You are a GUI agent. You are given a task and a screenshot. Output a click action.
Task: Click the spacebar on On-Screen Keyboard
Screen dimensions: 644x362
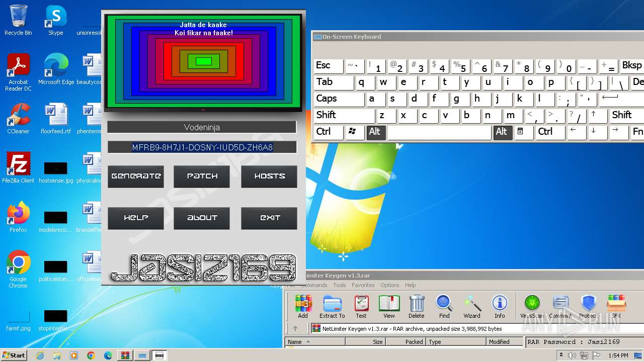point(439,132)
